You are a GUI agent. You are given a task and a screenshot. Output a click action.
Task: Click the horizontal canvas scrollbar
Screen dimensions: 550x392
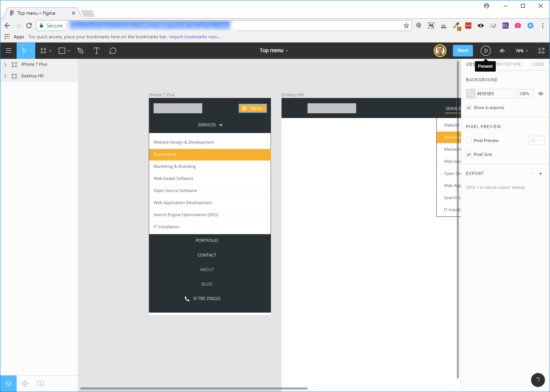click(194, 388)
